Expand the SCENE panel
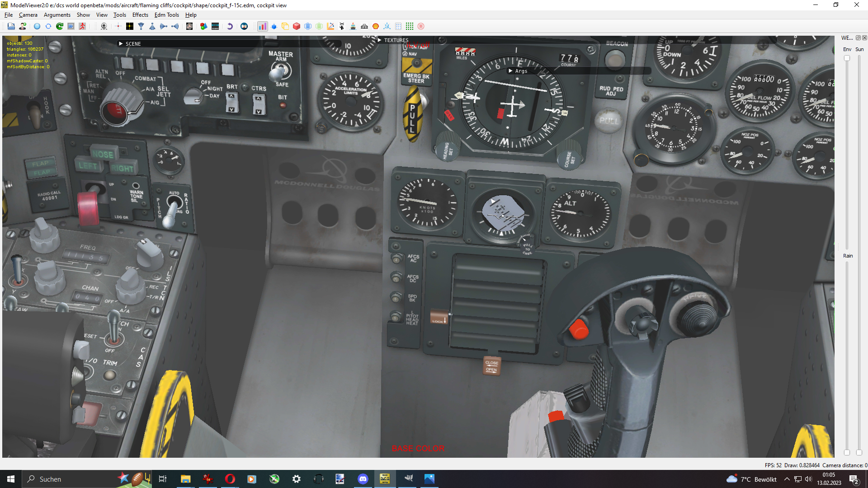The image size is (868, 488). click(121, 44)
